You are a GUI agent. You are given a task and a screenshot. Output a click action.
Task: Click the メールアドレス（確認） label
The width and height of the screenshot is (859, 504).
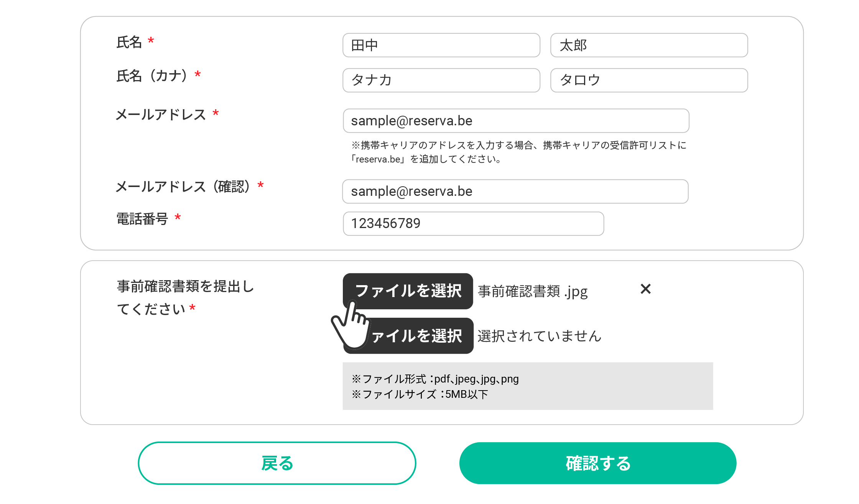pyautogui.click(x=183, y=187)
